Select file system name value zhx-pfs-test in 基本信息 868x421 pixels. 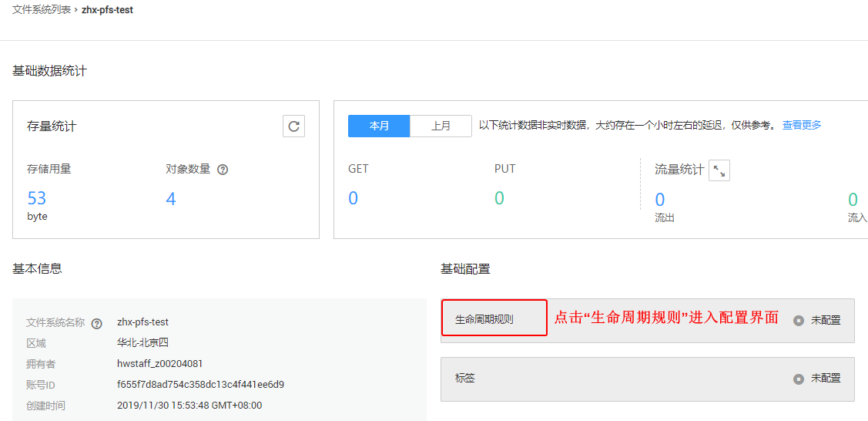pyautogui.click(x=142, y=322)
